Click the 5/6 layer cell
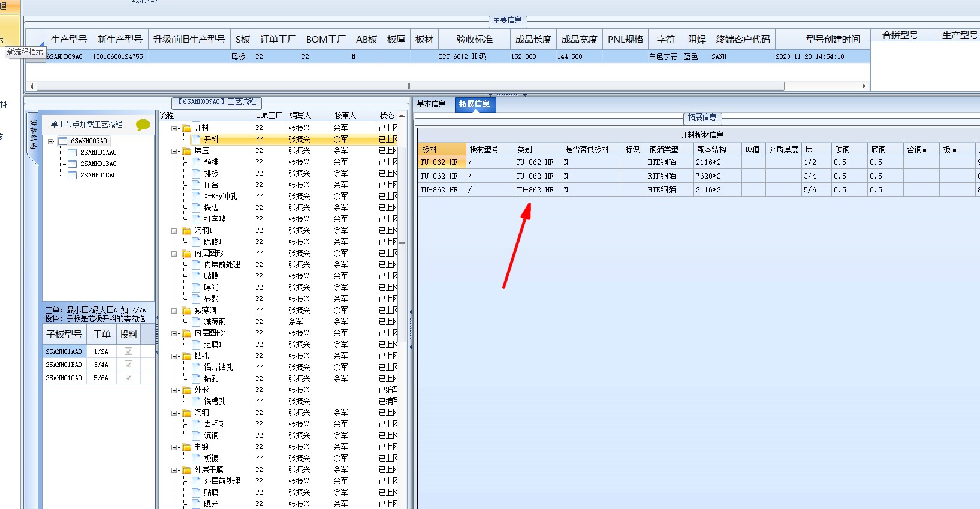 [x=816, y=190]
